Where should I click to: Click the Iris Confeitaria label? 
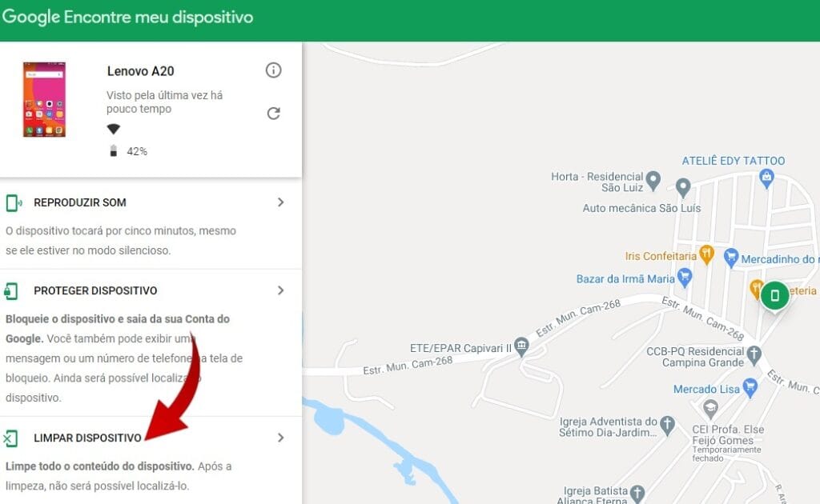click(x=661, y=256)
